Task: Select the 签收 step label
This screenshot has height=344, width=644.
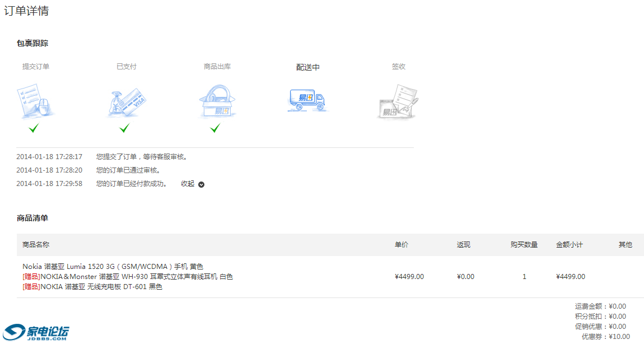Action: click(398, 67)
